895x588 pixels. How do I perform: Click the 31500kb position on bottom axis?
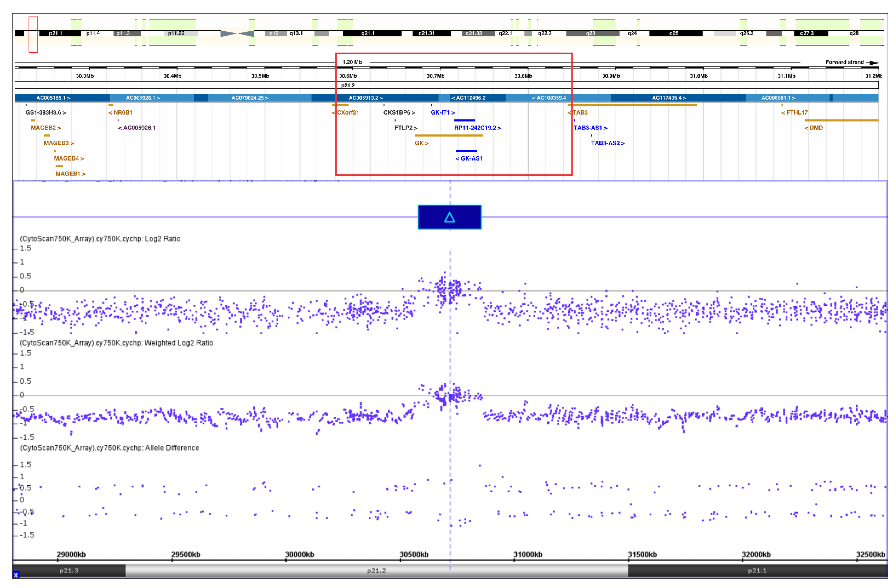pyautogui.click(x=642, y=554)
